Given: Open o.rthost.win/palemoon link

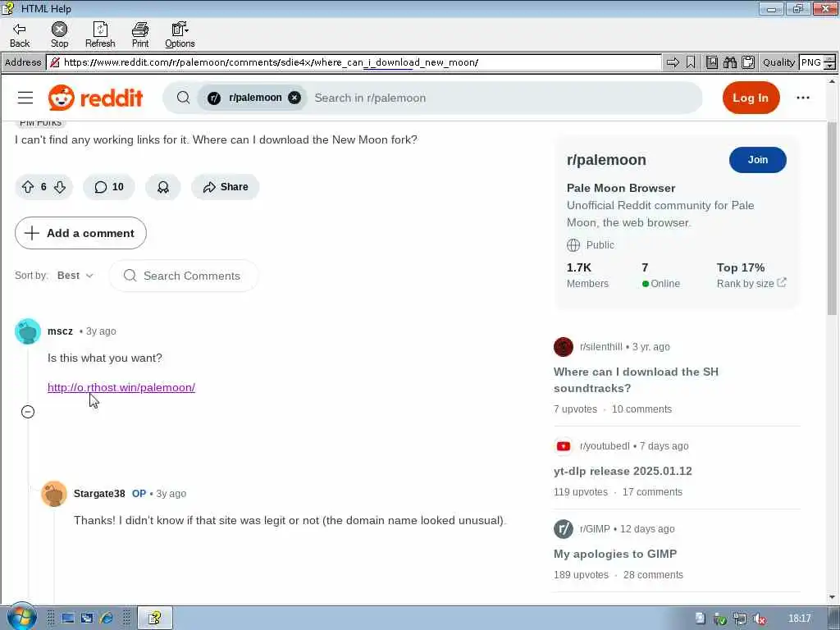Looking at the screenshot, I should pos(121,387).
